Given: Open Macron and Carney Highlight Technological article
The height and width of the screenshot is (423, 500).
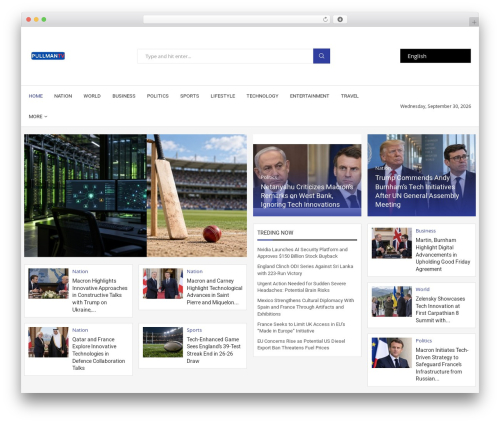Looking at the screenshot, I should (214, 291).
